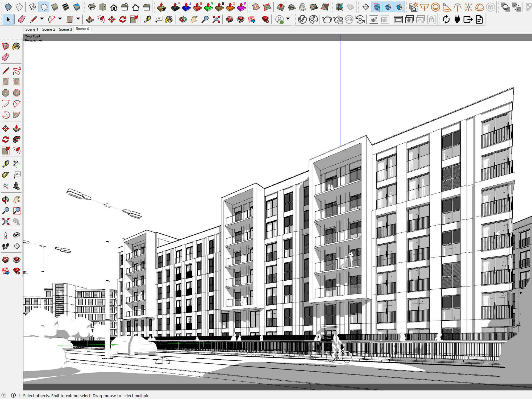Image resolution: width=532 pixels, height=399 pixels.
Task: Open the Paint Bucket tool in top toolbar
Action: click(169, 19)
